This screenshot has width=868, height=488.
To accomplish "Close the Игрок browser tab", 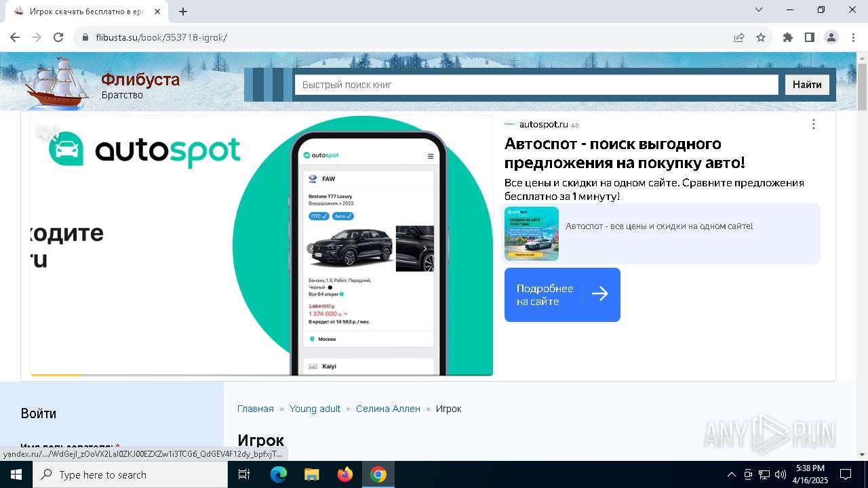I will pos(157,11).
